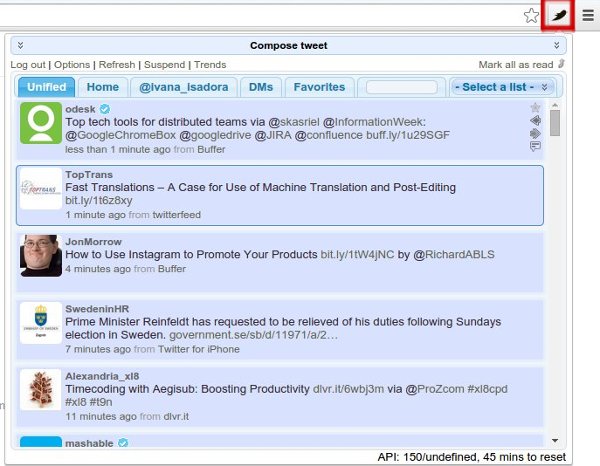Screen dimensions: 600x466
Task: Select the @ivana_isadora mentions tab
Action: (x=184, y=87)
